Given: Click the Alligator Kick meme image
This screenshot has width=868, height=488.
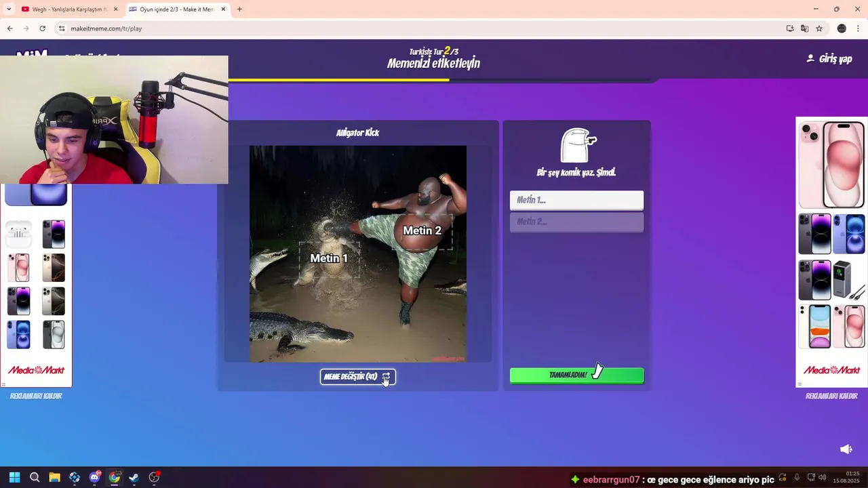Looking at the screenshot, I should coord(357,254).
